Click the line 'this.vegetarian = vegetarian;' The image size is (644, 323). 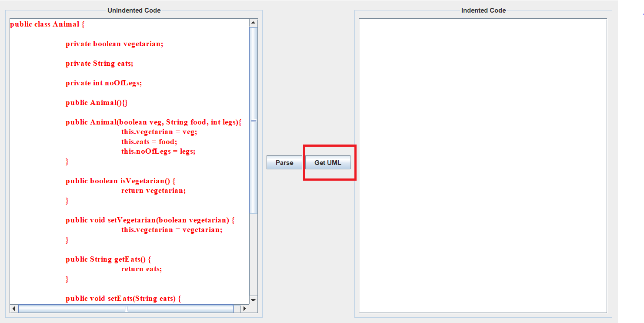172,230
